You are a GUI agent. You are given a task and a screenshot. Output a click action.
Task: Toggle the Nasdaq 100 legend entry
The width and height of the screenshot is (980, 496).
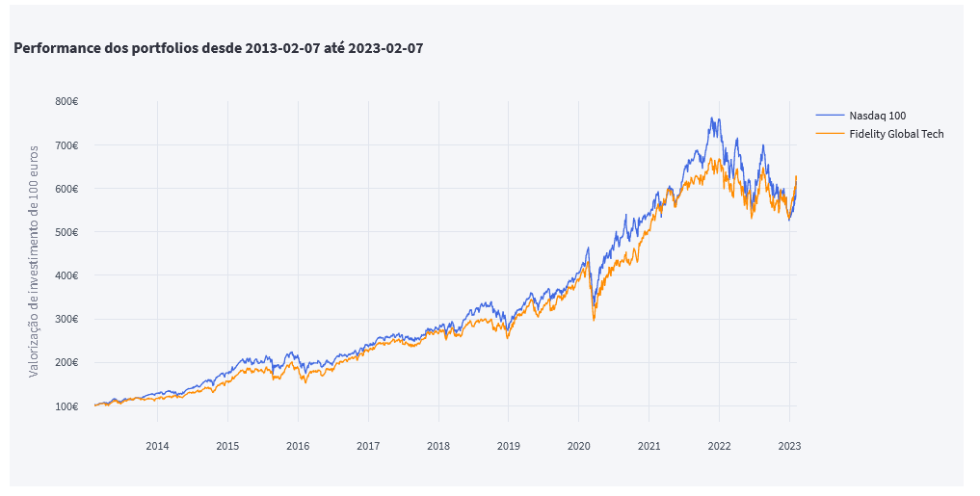pyautogui.click(x=877, y=116)
